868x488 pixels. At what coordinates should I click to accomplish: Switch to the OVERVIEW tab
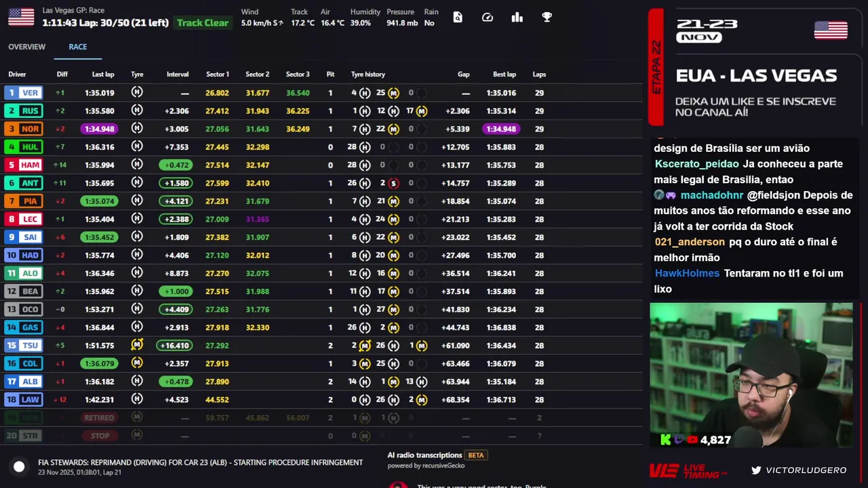point(27,47)
